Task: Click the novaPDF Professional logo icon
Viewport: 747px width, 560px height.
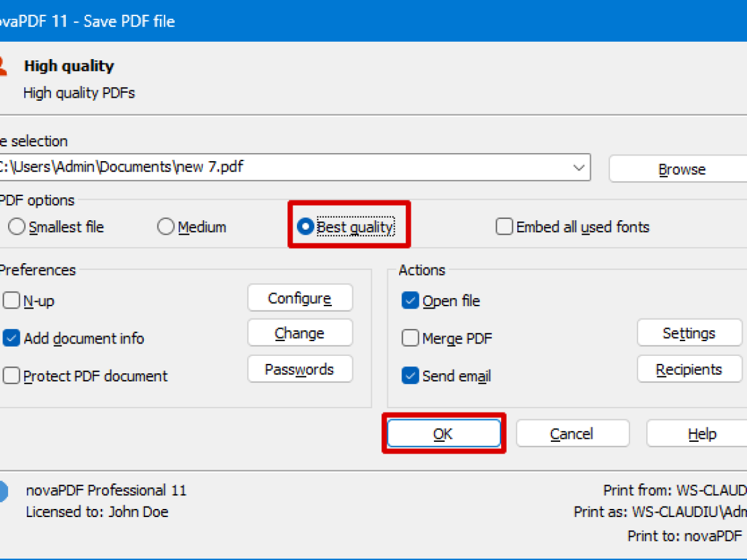Action: pos(3,491)
